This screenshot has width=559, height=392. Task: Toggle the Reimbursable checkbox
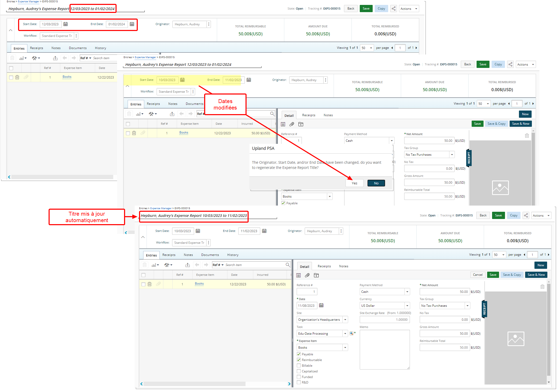299,360
